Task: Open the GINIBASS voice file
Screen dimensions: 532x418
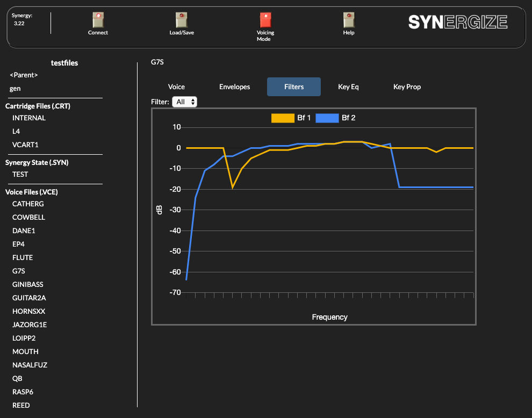Action: [28, 284]
